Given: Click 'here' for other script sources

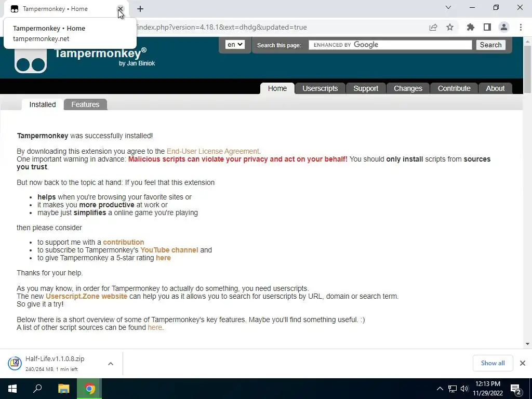Looking at the screenshot, I should pos(155,327).
